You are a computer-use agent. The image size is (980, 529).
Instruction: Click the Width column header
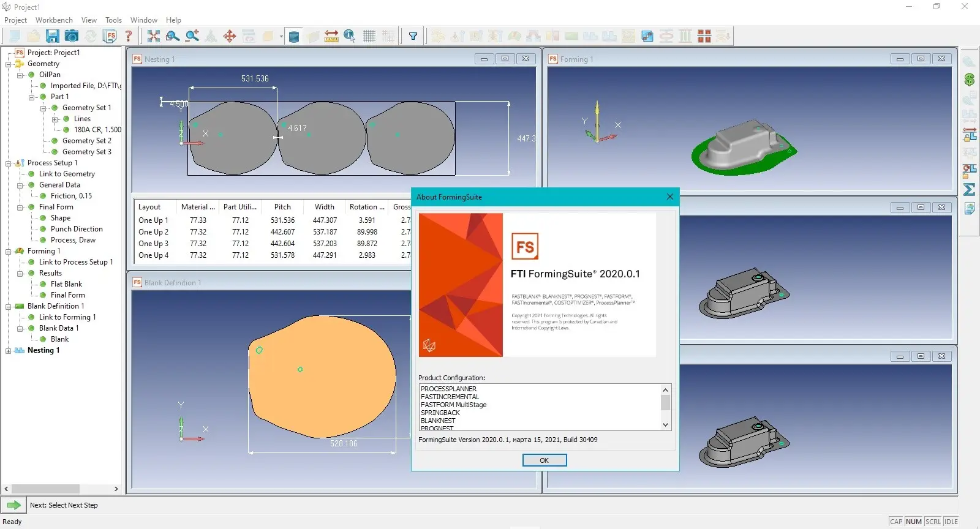tap(325, 207)
